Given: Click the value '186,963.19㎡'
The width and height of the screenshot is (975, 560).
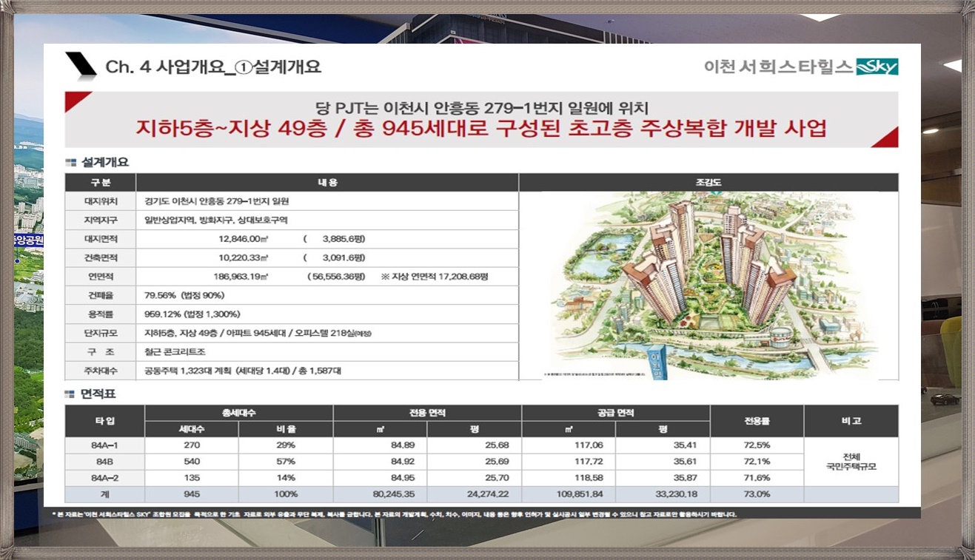Looking at the screenshot, I should coord(241,277).
